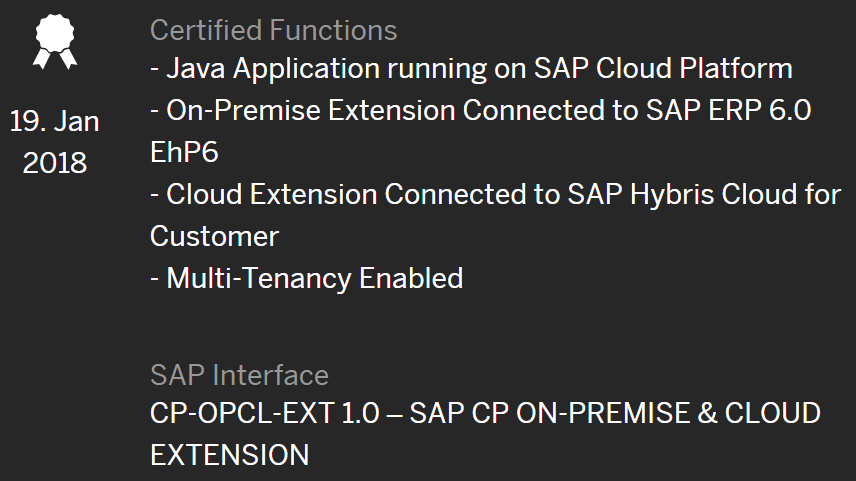Select the "19. Jan" certification date
Viewport: 856px width, 481px height.
[x=55, y=121]
